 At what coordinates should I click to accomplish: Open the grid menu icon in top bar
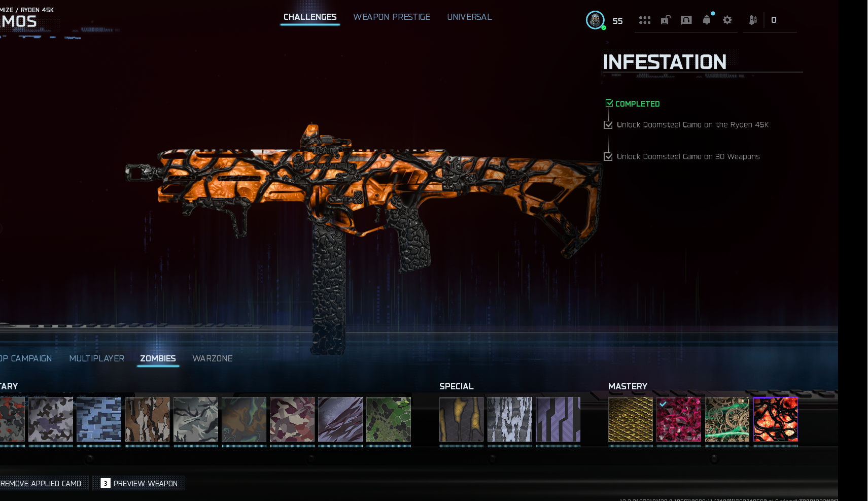tap(644, 20)
